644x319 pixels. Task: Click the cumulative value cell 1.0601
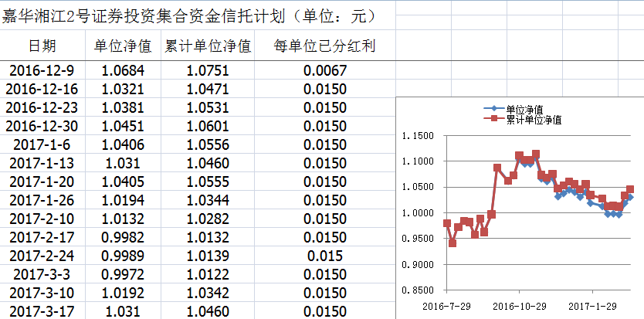coord(208,127)
